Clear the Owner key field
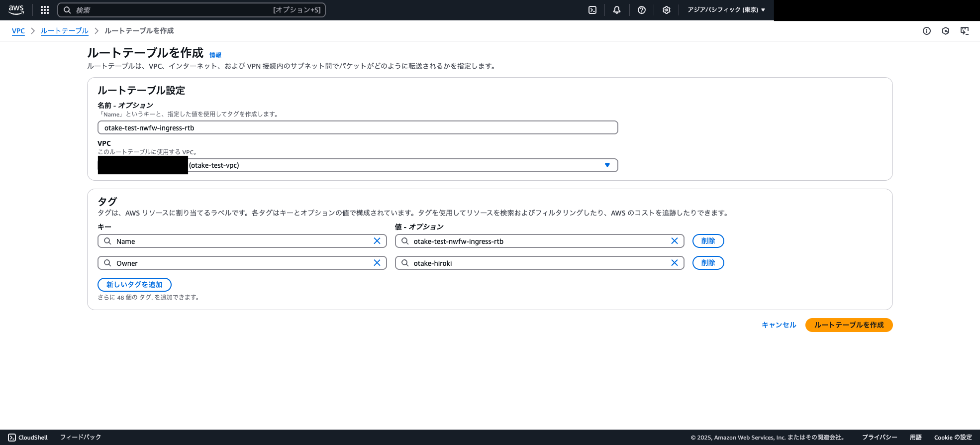 click(x=377, y=263)
